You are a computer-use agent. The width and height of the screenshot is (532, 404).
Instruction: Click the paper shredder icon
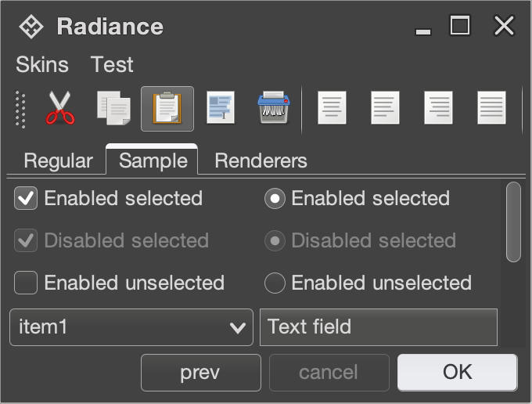pyautogui.click(x=275, y=108)
